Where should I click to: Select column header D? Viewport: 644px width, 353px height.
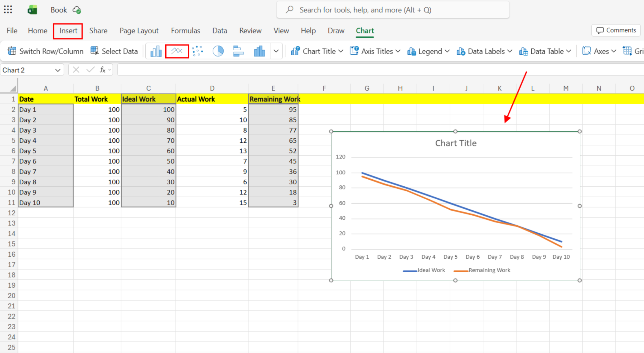coord(212,88)
